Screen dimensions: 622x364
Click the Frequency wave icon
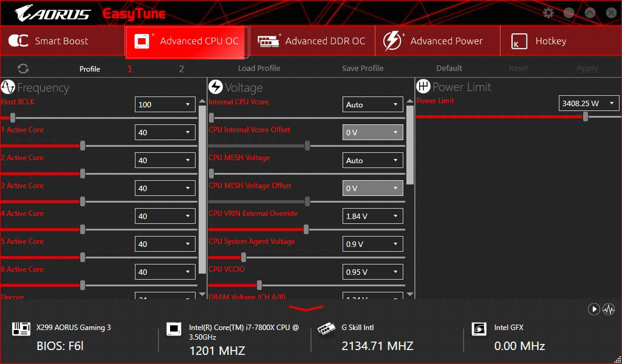(x=8, y=87)
